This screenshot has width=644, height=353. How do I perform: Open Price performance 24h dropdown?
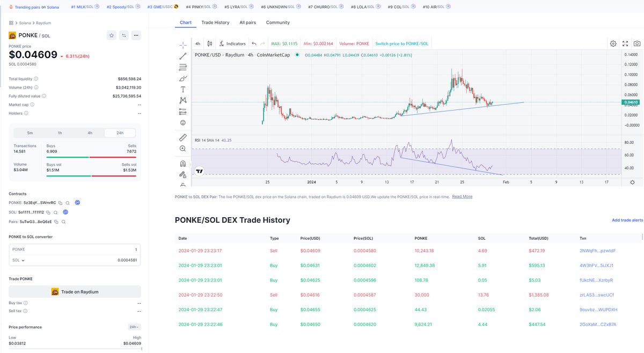coord(135,327)
